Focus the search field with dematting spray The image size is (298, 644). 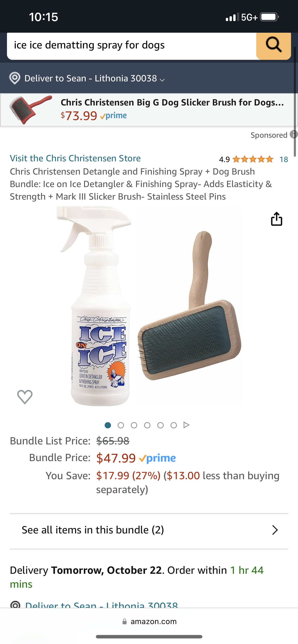point(132,45)
